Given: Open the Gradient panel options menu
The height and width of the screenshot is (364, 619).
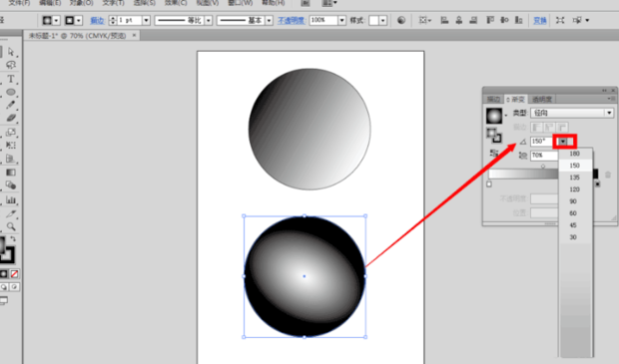Looking at the screenshot, I should pyautogui.click(x=610, y=99).
